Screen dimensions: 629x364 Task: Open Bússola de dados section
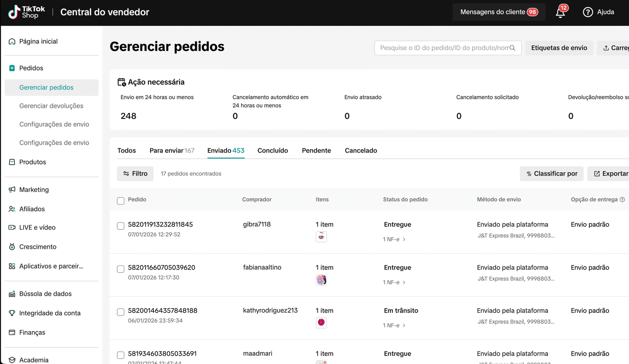click(x=45, y=294)
